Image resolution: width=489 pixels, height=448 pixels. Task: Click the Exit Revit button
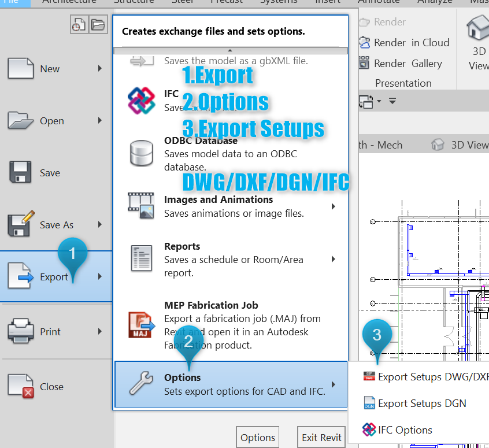point(321,438)
